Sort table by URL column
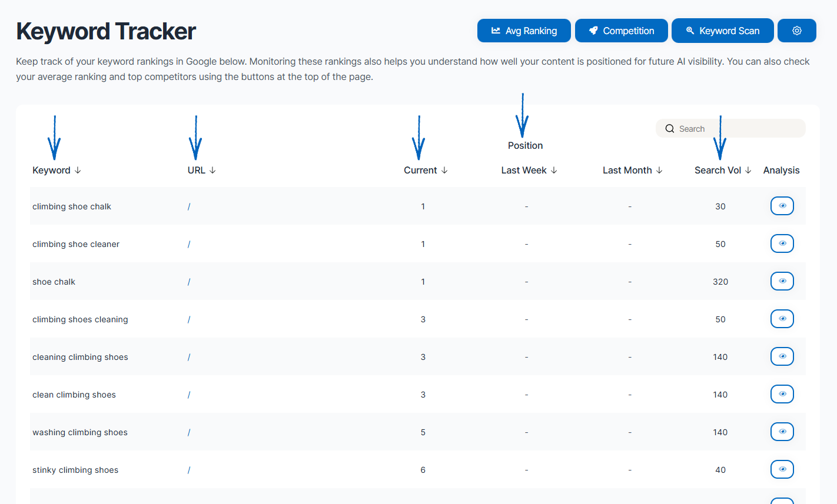837x504 pixels. click(202, 170)
